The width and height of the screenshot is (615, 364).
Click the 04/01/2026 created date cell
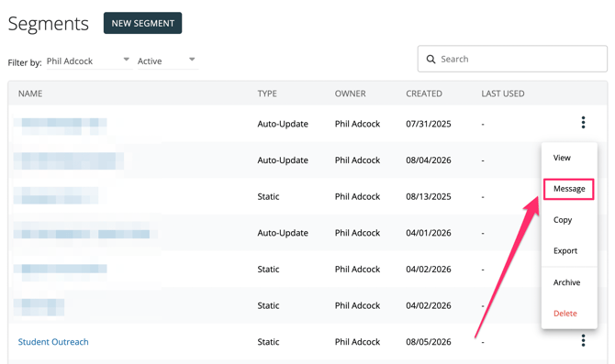pos(429,233)
